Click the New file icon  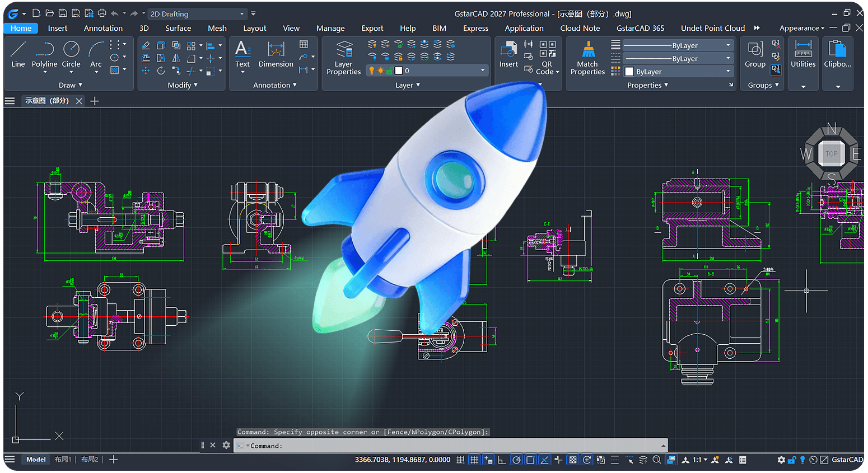pyautogui.click(x=36, y=13)
